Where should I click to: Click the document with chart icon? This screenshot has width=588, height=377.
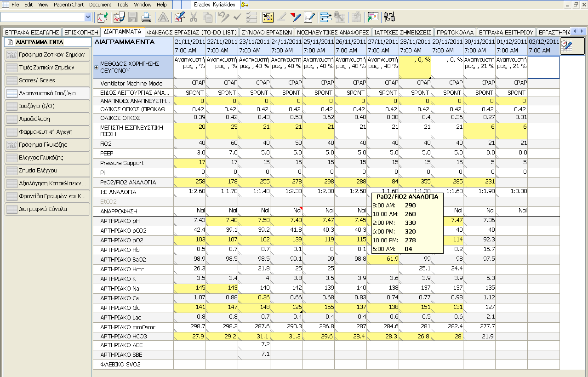[x=119, y=17]
